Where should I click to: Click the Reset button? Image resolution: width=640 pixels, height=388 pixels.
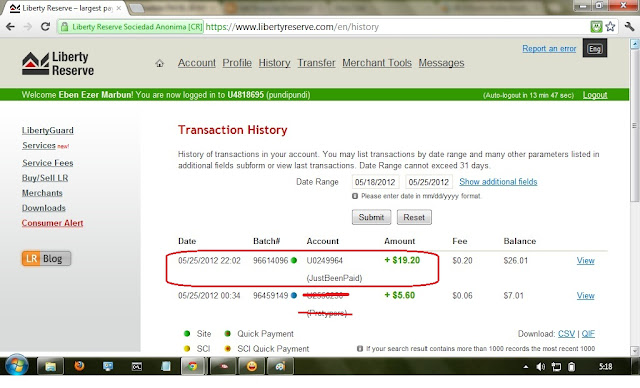click(x=414, y=217)
